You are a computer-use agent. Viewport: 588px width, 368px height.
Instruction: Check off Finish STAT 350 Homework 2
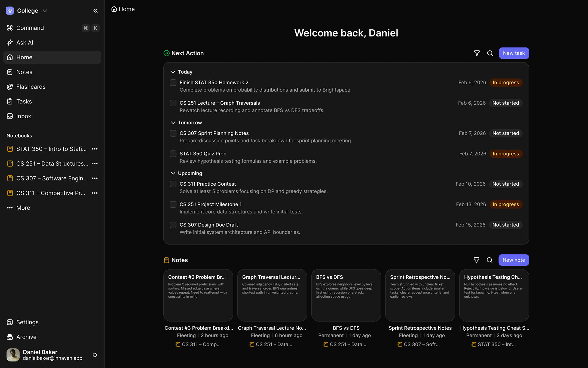pos(173,83)
